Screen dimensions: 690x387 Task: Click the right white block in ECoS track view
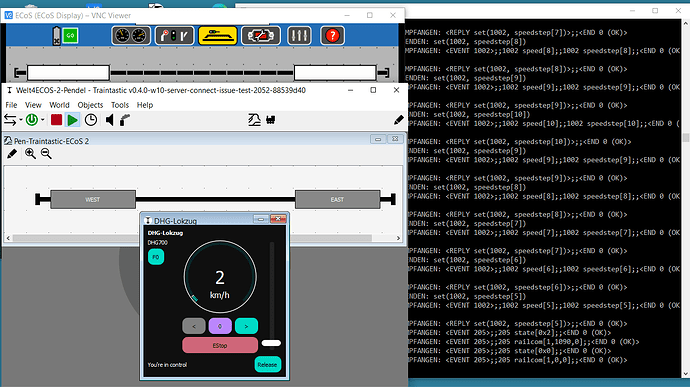335,73
